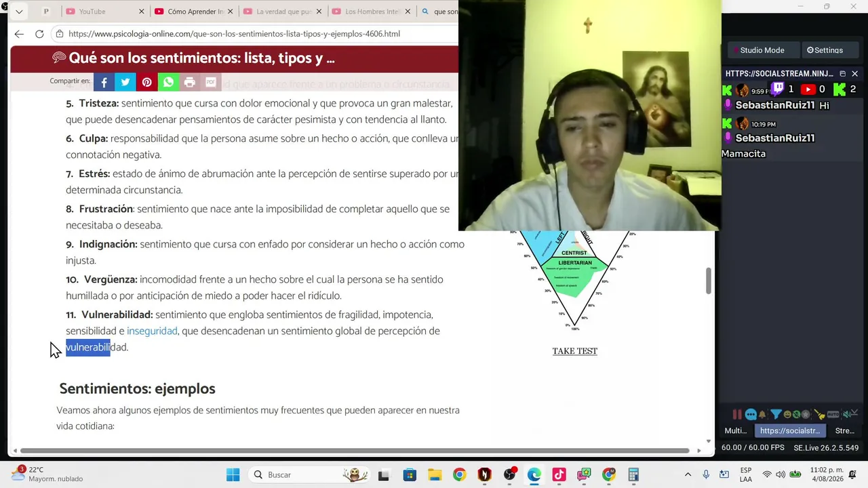Toggle the bell notification icon in chat dock

point(763,414)
